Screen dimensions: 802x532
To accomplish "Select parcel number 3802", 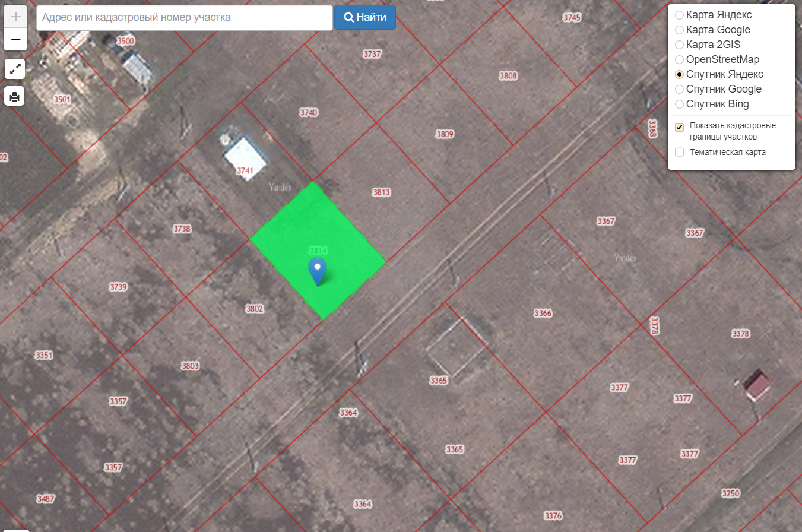I will tap(255, 309).
